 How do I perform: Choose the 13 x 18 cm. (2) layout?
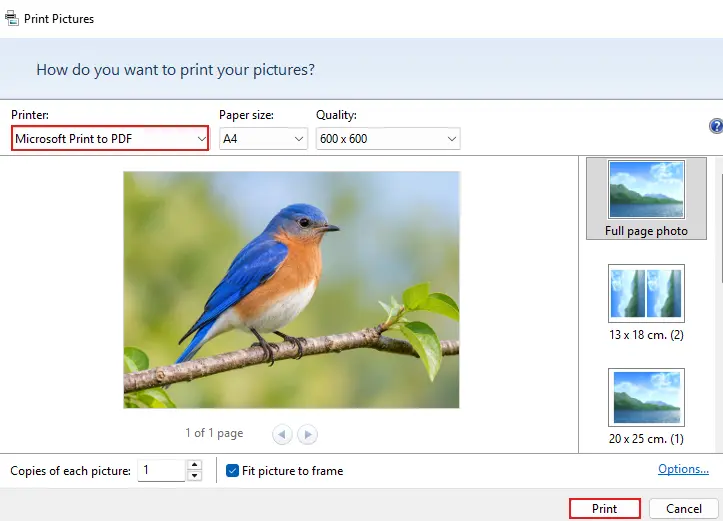tap(646, 302)
